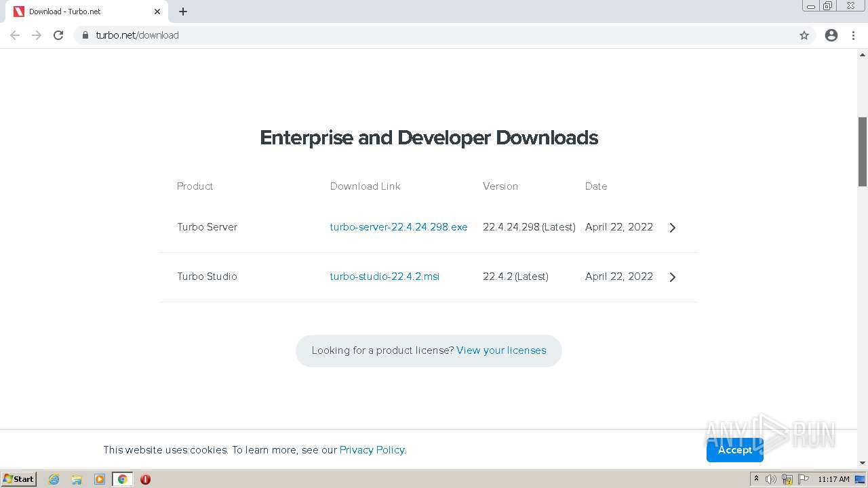Click the browser forward arrow
Image resolution: width=868 pixels, height=488 pixels.
click(37, 35)
